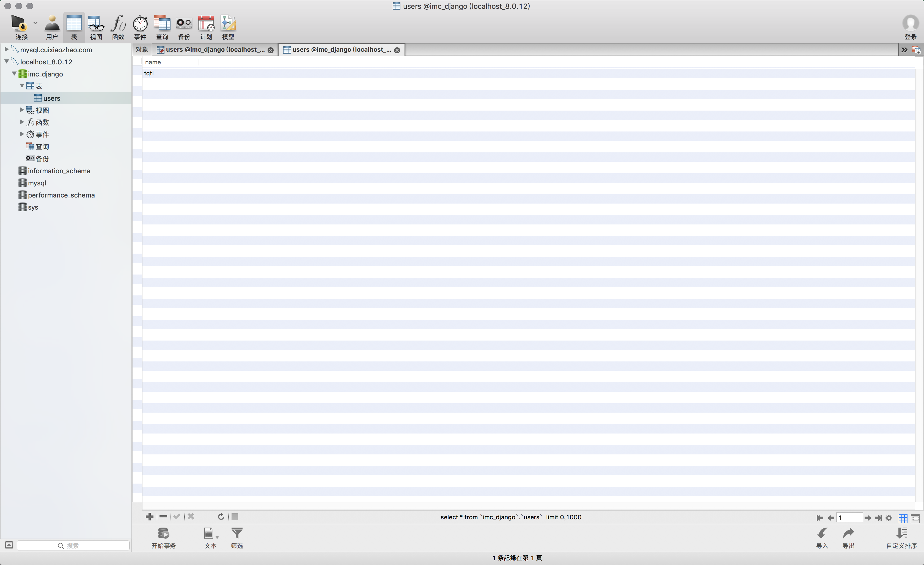Viewport: 924px width, 565px height.
Task: Expand the mysql.cuixiaozhao.com connection
Action: 6,50
